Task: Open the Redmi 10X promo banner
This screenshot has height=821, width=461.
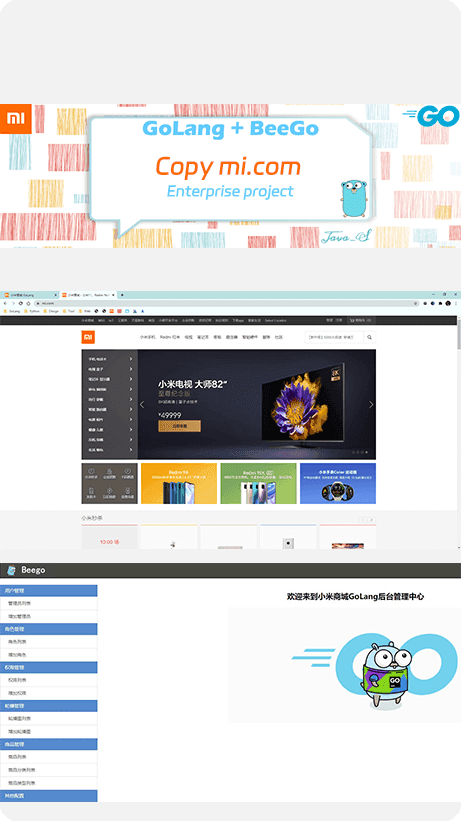Action: pyautogui.click(x=258, y=483)
